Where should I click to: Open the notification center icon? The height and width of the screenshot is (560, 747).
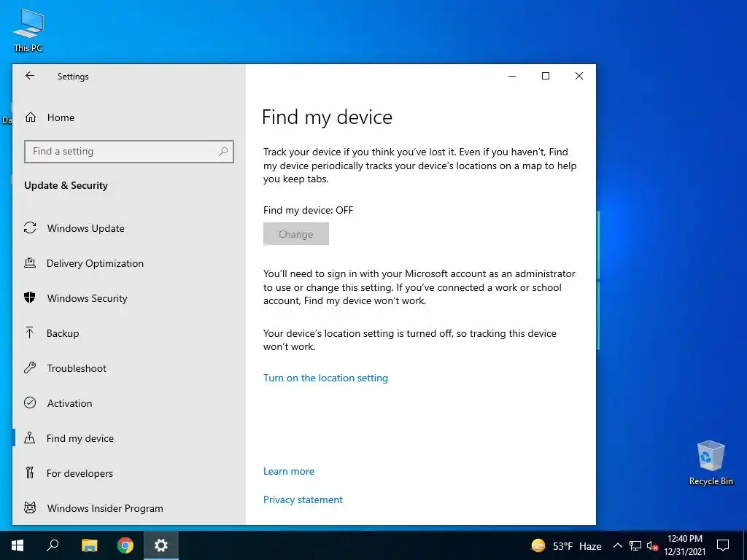pos(723,545)
